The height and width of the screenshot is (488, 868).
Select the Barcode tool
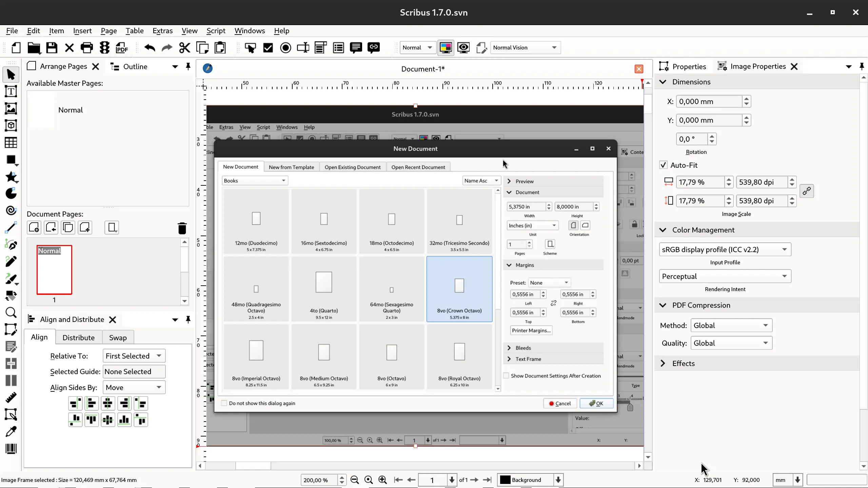[11, 449]
